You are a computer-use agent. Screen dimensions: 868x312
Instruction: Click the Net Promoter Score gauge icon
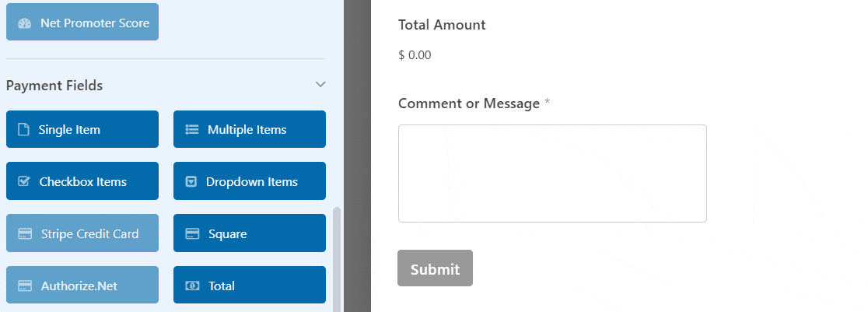click(24, 23)
